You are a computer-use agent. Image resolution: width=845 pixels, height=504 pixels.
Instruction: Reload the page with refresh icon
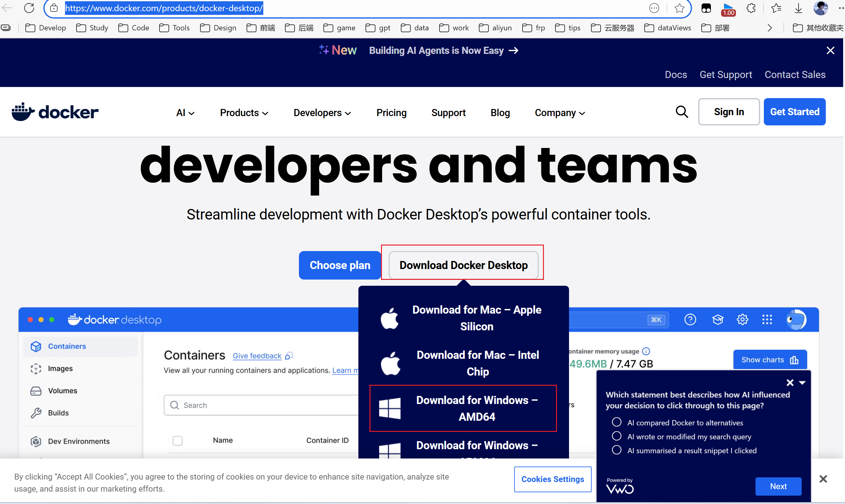tap(29, 8)
